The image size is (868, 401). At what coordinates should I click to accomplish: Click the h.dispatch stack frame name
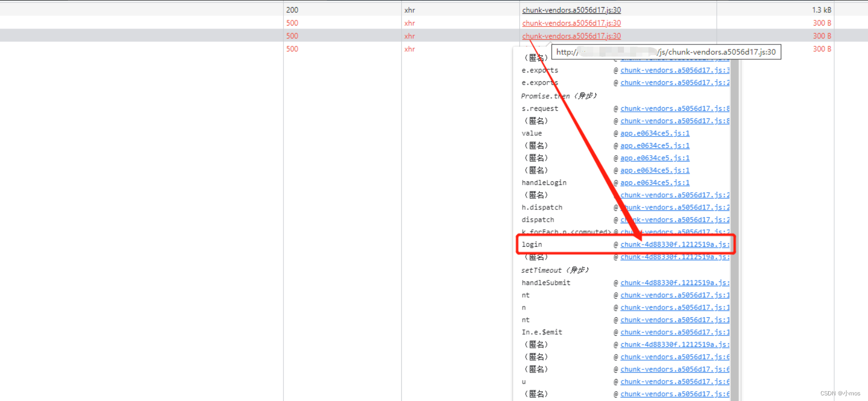[542, 207]
